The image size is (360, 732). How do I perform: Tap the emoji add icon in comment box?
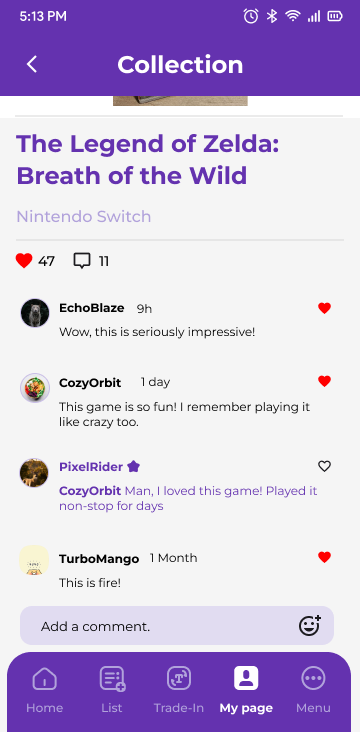(x=310, y=626)
